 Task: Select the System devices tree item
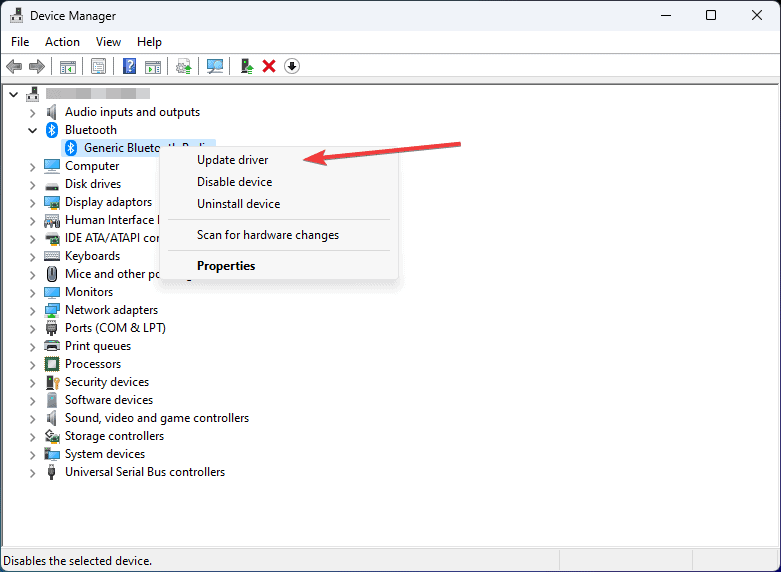coord(105,454)
